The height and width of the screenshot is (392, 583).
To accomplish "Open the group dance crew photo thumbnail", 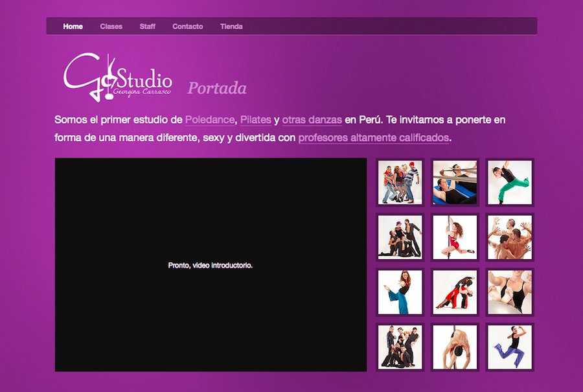I will (400, 347).
